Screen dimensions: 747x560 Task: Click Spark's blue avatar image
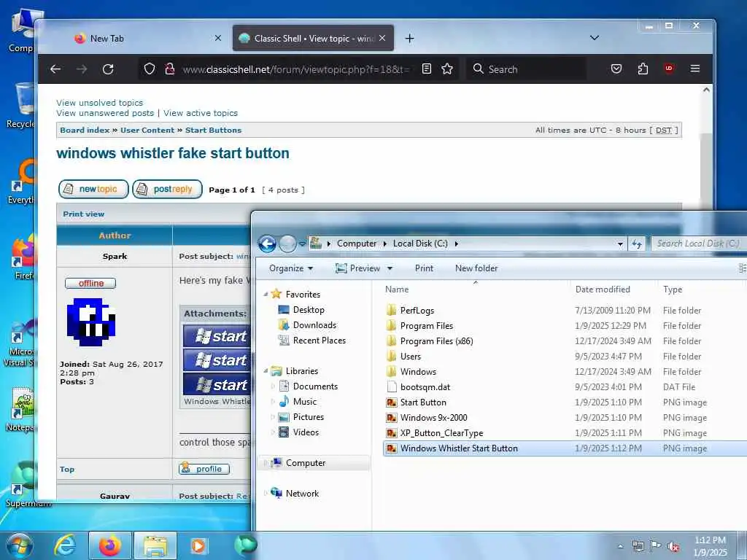(x=91, y=322)
